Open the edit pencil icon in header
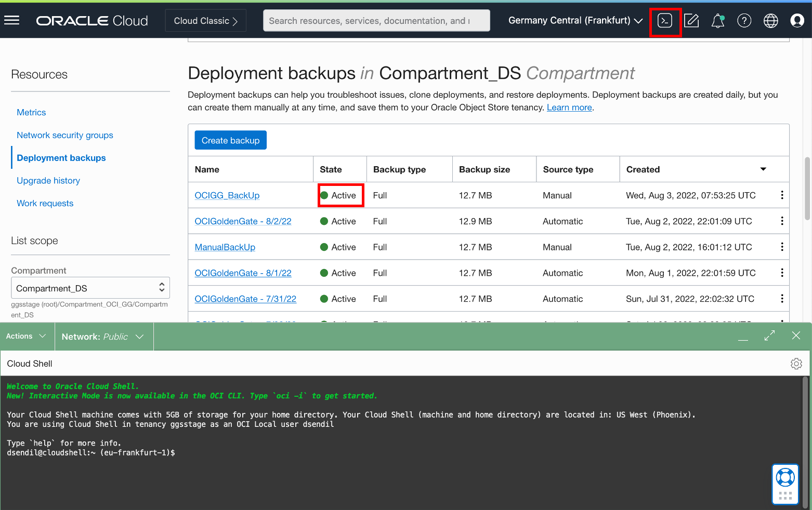The width and height of the screenshot is (812, 510). pos(691,21)
